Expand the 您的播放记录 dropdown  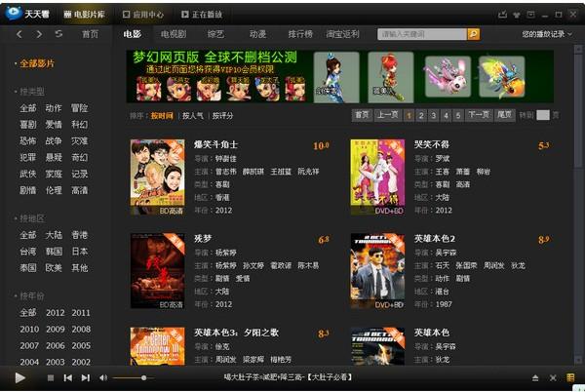pyautogui.click(x=543, y=34)
